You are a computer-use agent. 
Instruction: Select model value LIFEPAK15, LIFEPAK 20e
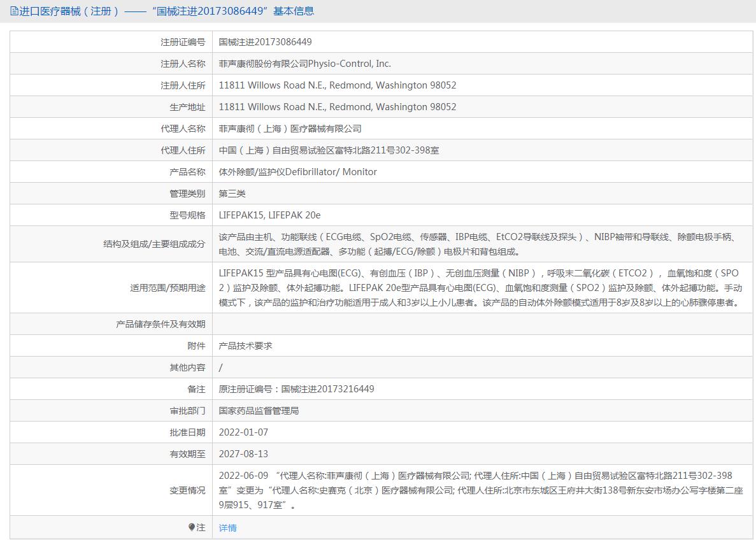tap(269, 215)
